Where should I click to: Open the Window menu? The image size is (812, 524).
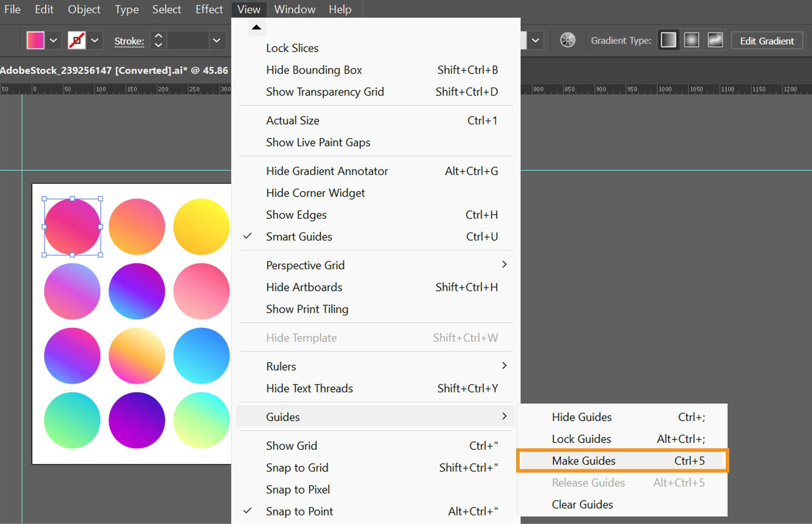click(x=294, y=9)
